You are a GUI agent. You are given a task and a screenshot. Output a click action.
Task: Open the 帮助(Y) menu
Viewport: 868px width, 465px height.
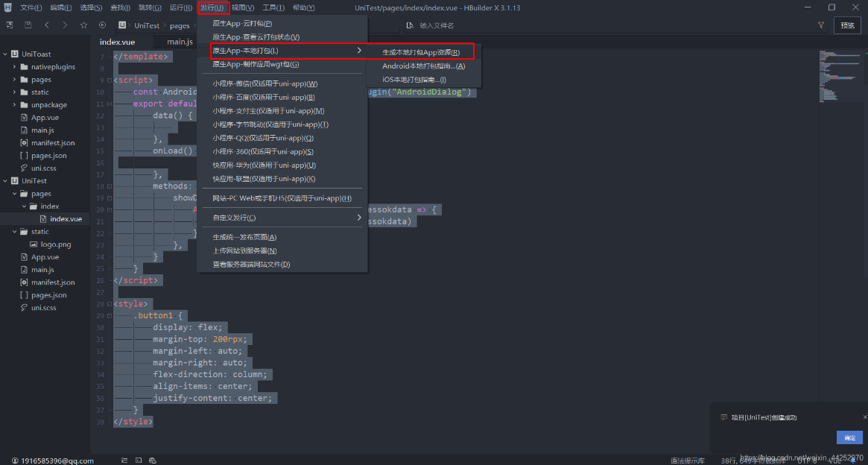[x=303, y=7]
